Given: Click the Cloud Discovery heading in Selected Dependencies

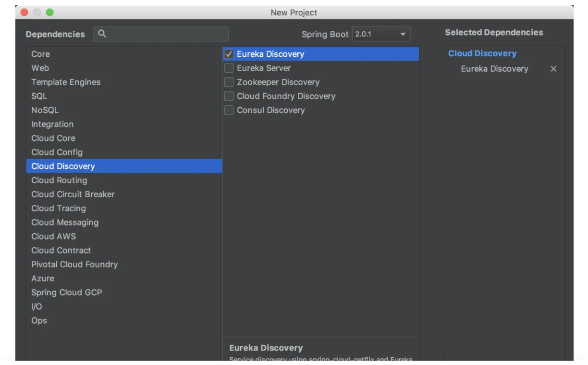Looking at the screenshot, I should (482, 53).
